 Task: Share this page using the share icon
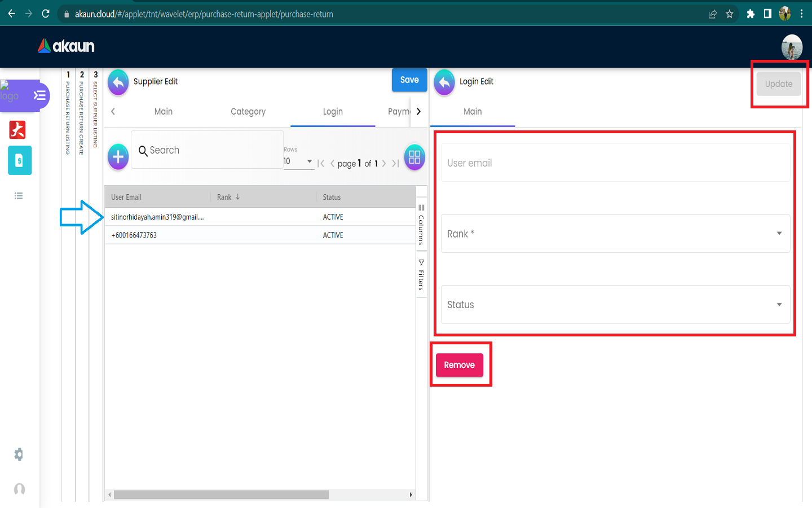point(713,14)
